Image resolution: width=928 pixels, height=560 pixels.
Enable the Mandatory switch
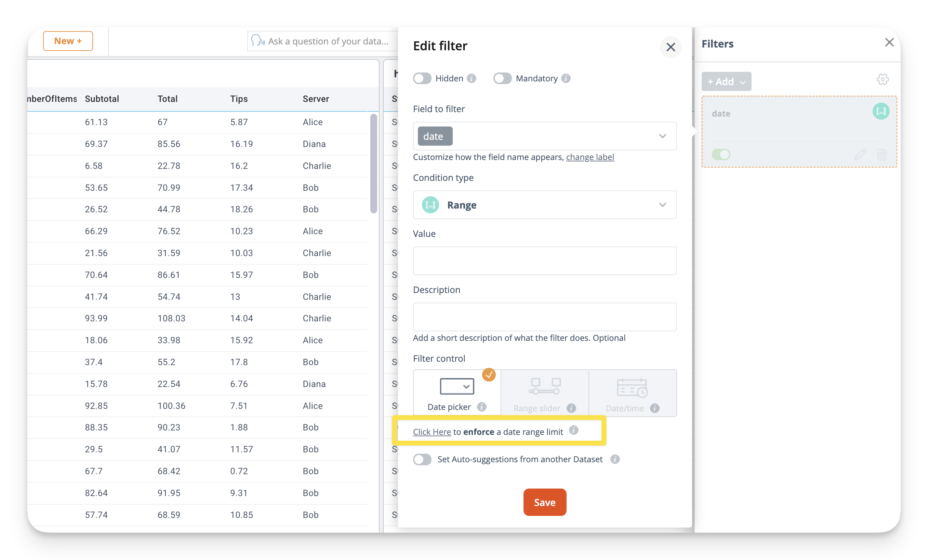click(x=502, y=78)
